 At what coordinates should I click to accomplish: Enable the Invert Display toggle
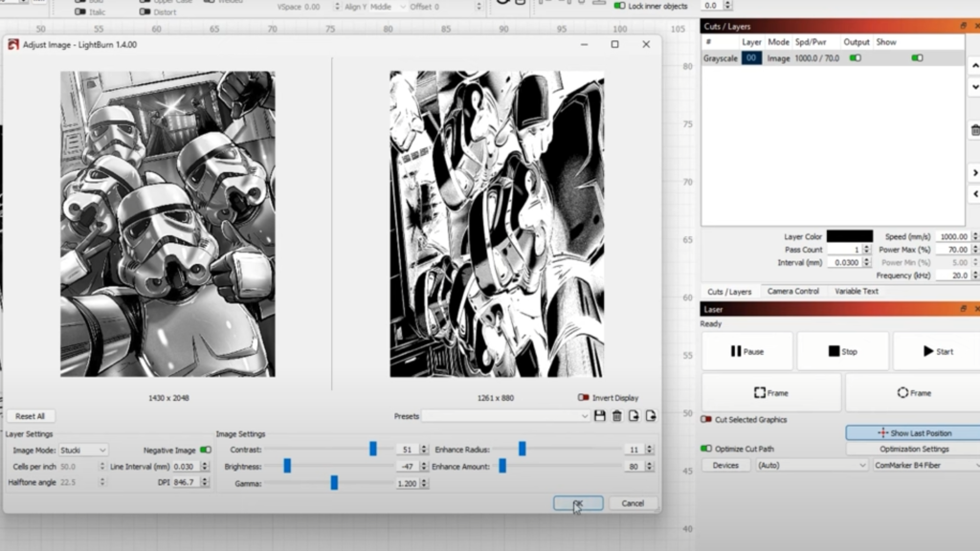tap(583, 398)
